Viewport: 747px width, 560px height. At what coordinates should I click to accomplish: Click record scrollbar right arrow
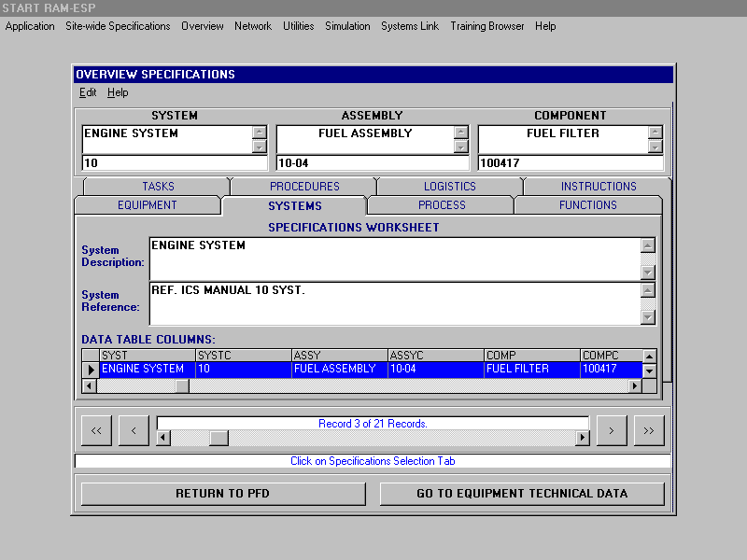click(582, 438)
